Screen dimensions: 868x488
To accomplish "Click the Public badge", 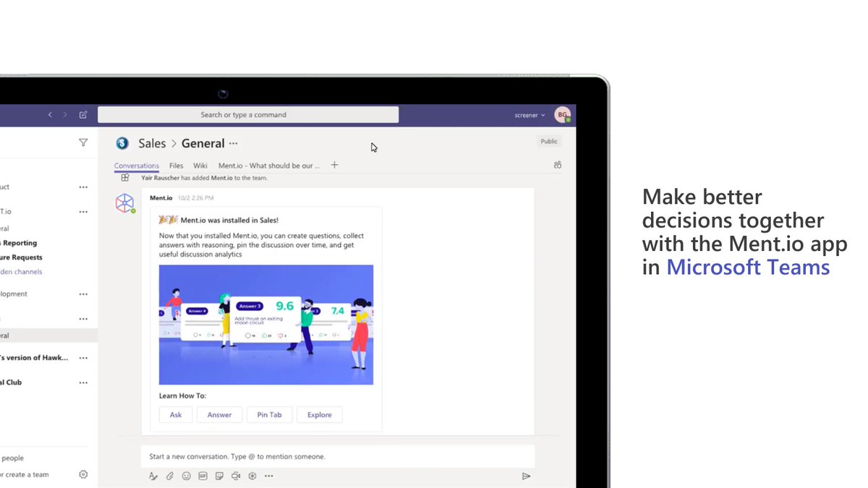I will tap(549, 142).
